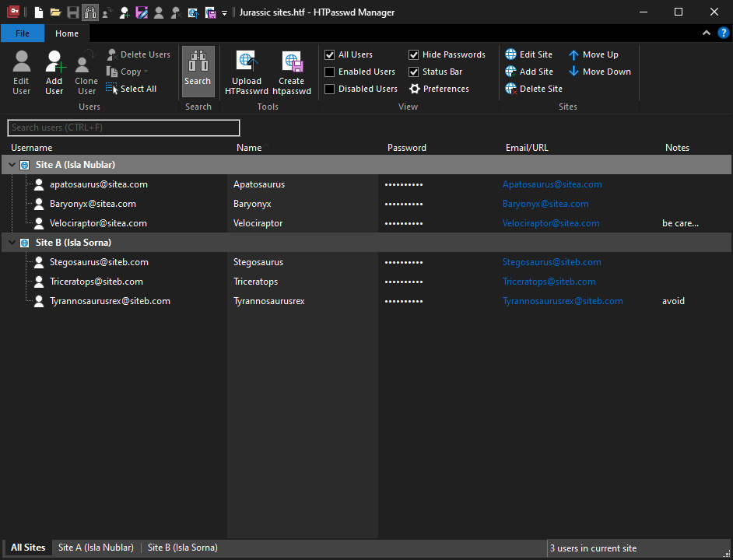
Task: Click Delete Site in the ribbon
Action: [x=533, y=89]
